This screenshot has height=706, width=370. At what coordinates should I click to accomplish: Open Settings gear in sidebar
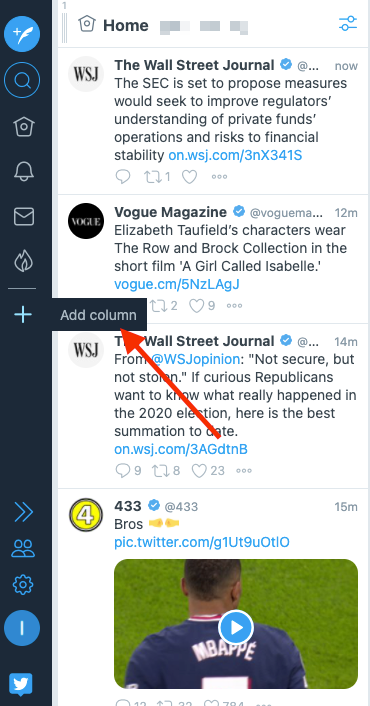point(23,585)
